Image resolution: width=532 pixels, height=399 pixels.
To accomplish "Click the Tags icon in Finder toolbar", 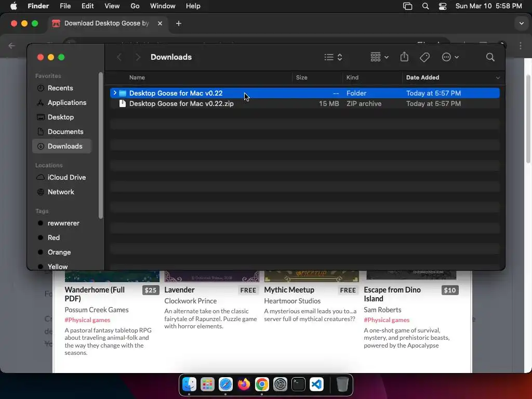I will pyautogui.click(x=424, y=57).
